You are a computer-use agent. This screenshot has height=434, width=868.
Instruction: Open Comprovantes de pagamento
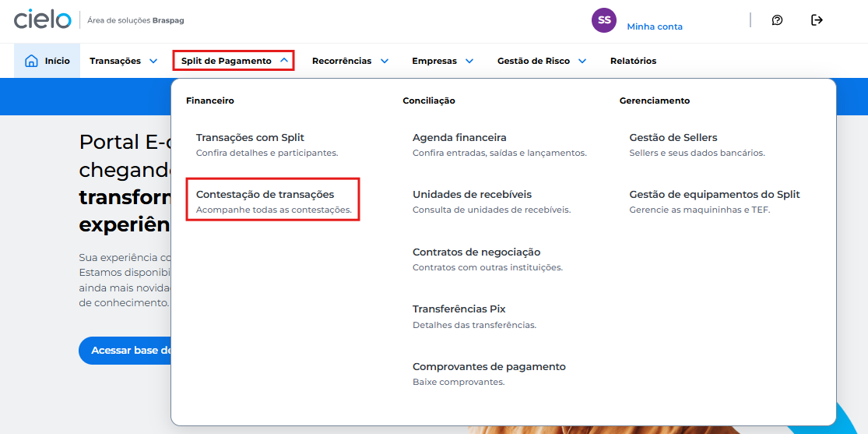tap(490, 367)
